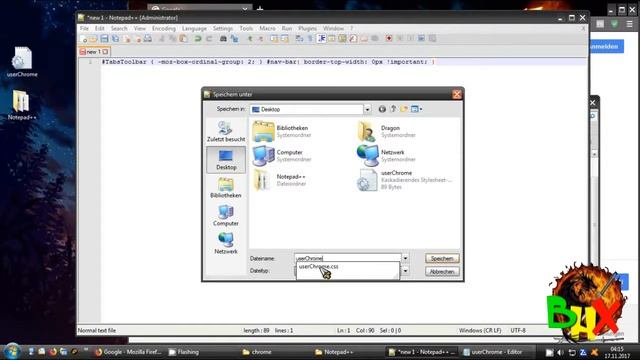Open the Language menu
640x360 pixels.
click(194, 29)
